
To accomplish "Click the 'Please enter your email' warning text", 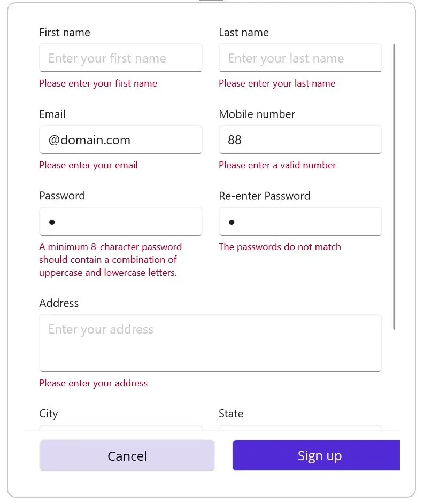I will (88, 165).
